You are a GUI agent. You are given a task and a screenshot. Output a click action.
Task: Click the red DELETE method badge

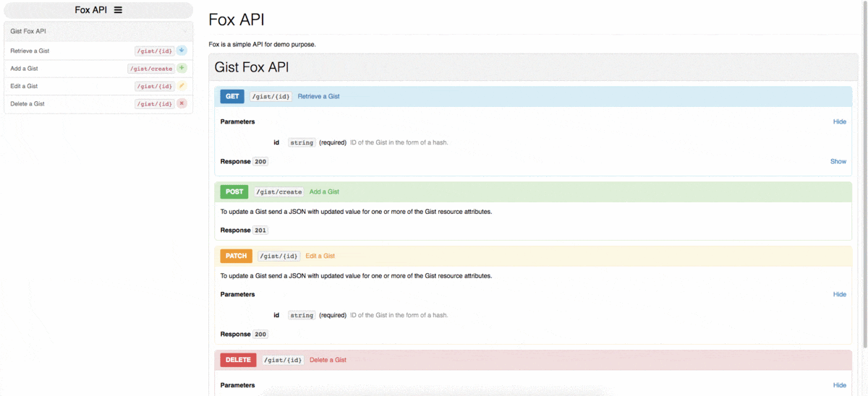point(238,360)
